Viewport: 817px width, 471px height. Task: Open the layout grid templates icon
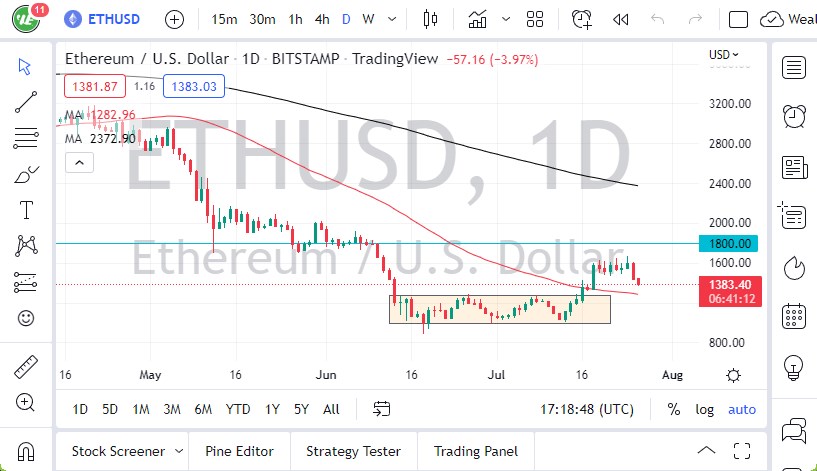(535, 20)
